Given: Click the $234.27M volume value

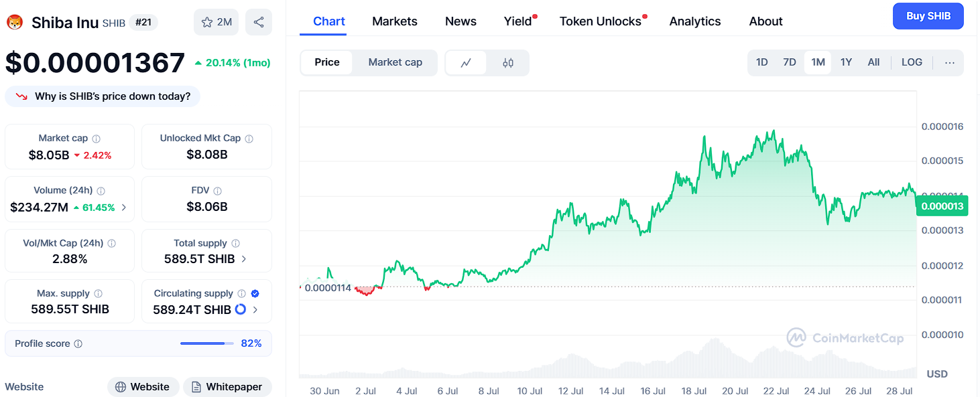Looking at the screenshot, I should point(39,208).
